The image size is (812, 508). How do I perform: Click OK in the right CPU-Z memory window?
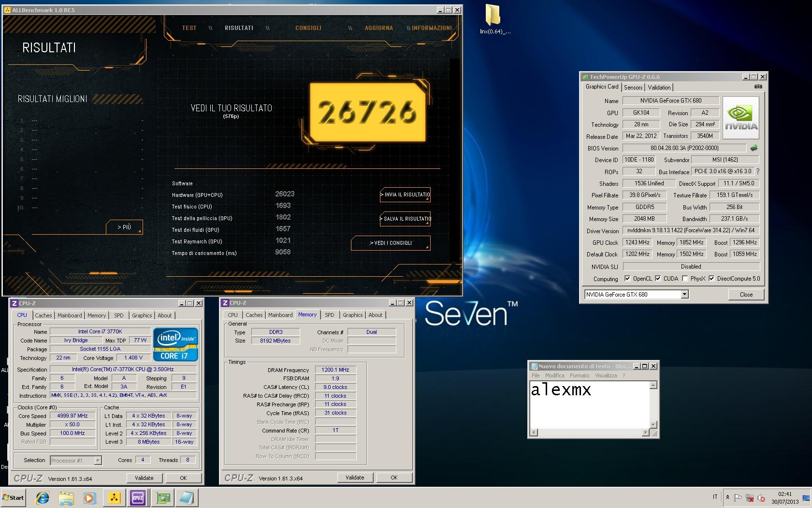[394, 478]
